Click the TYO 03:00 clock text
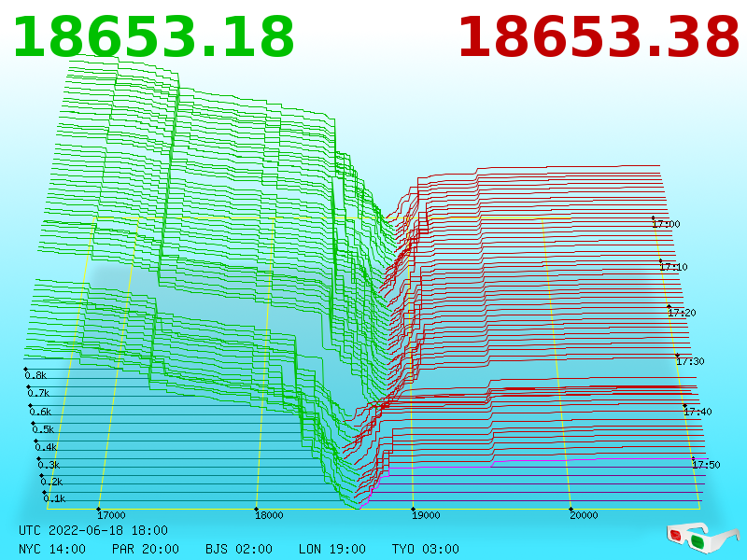Screen dimensions: 747x560 click(426, 549)
